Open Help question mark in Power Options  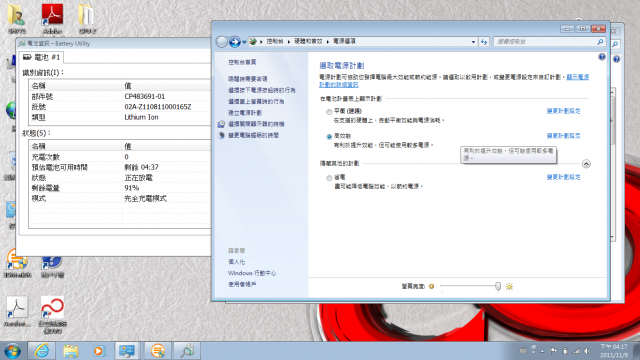click(602, 57)
